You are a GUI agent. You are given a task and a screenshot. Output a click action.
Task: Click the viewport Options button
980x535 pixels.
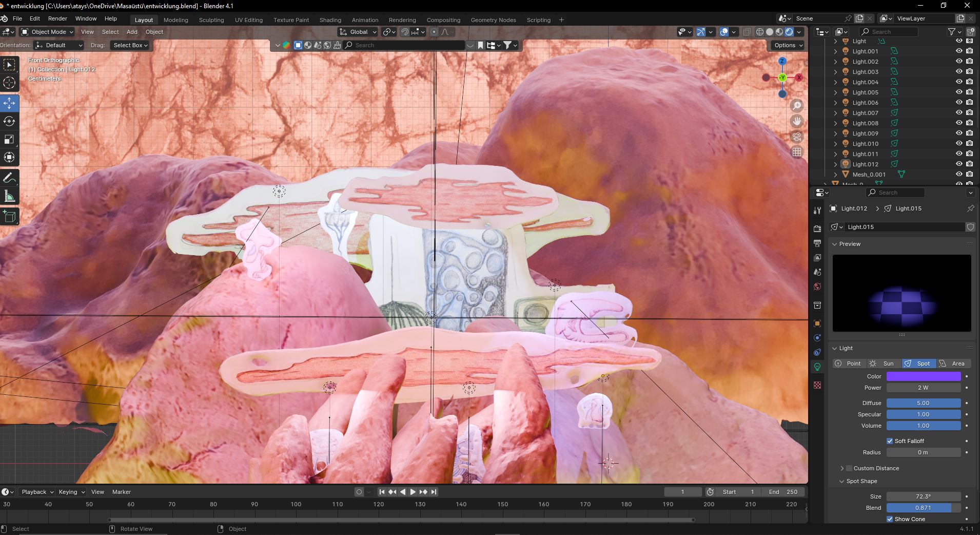pyautogui.click(x=788, y=45)
